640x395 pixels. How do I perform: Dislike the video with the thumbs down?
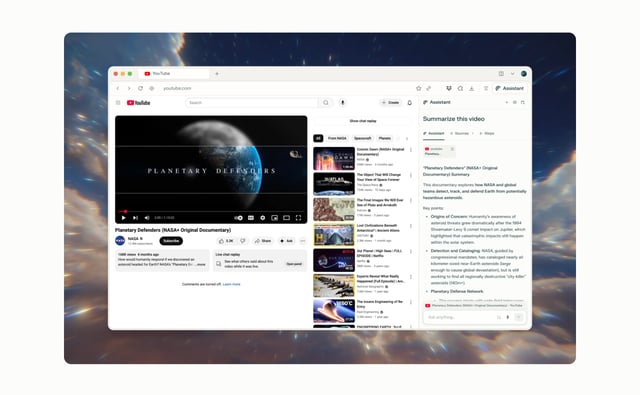pos(243,241)
